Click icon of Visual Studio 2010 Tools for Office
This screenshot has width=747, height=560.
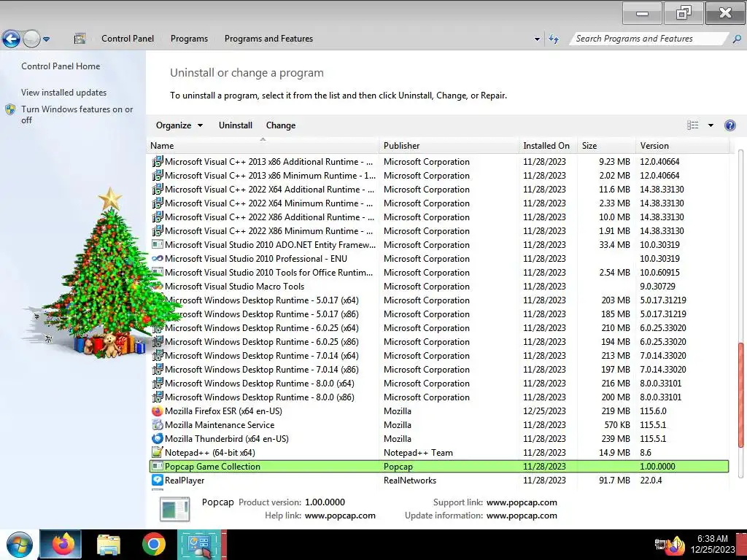pos(158,272)
